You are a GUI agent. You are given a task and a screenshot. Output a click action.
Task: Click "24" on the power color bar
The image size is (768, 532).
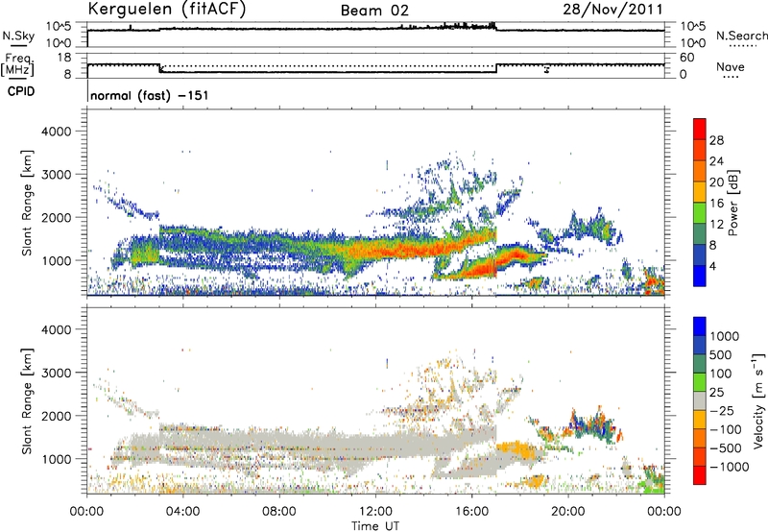pyautogui.click(x=716, y=161)
